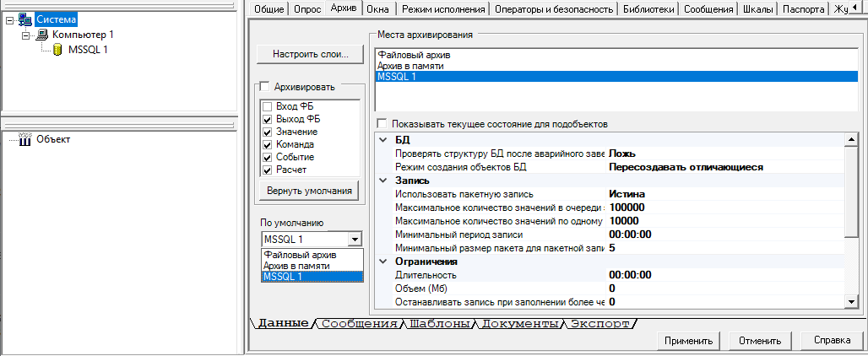Image resolution: width=868 pixels, height=356 pixels.
Task: Click the Длительность 00:00:00 value
Action: coord(725,275)
